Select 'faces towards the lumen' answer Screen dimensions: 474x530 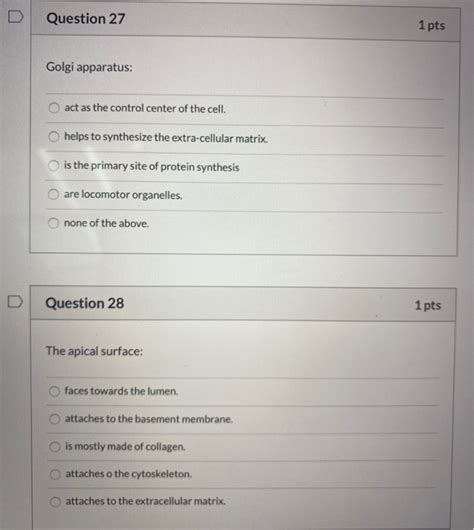[x=54, y=391]
